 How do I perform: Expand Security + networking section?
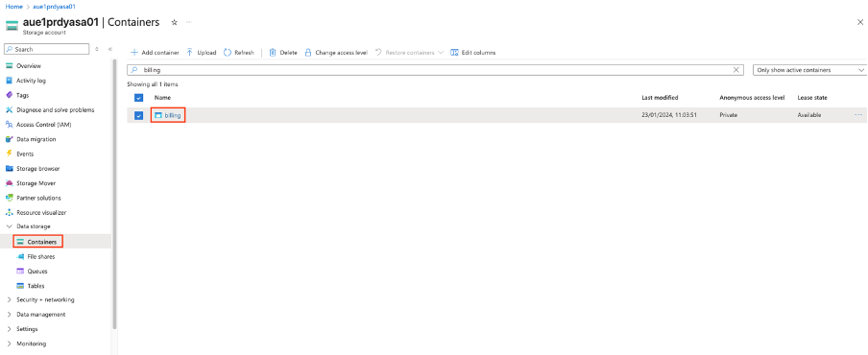click(9, 299)
